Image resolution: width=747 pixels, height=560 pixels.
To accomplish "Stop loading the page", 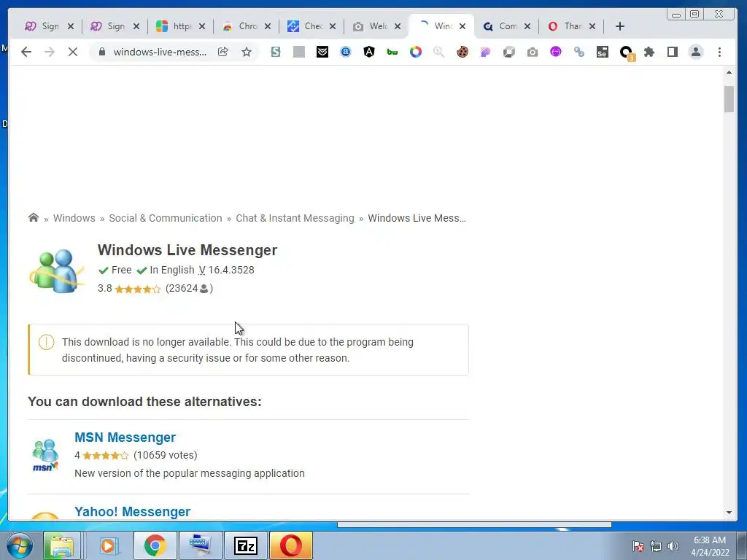I will 73,52.
